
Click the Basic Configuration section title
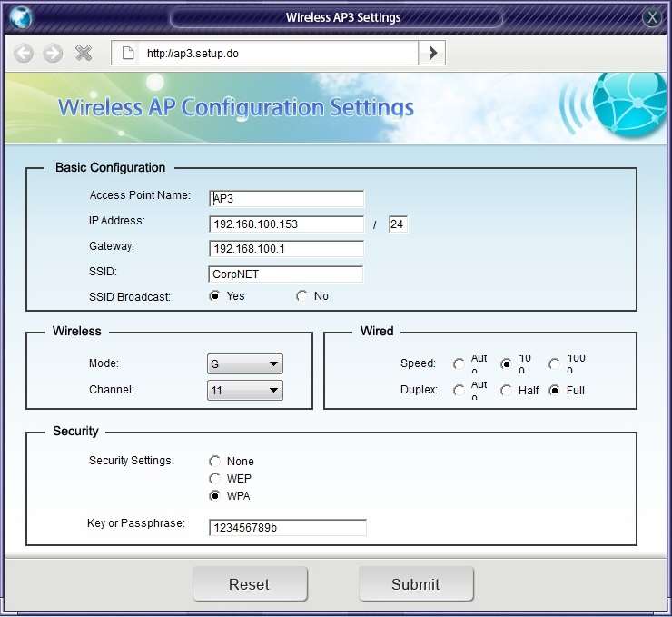pyautogui.click(x=110, y=167)
